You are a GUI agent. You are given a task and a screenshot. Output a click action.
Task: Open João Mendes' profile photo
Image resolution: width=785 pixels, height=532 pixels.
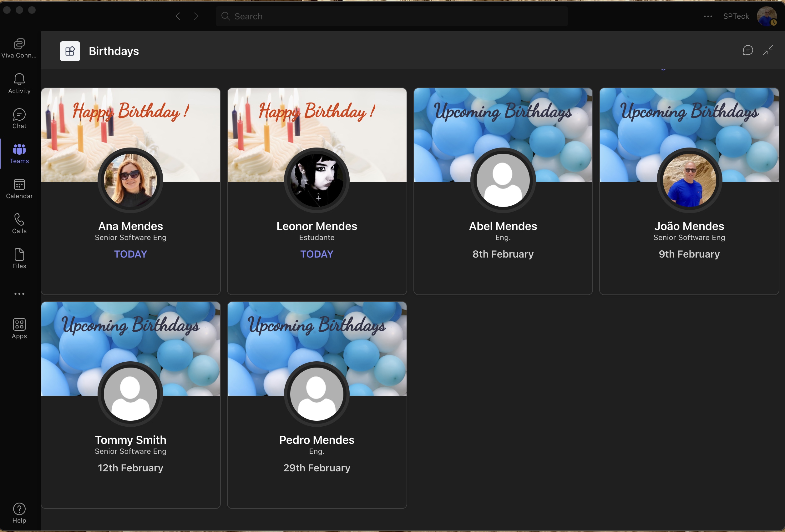point(689,180)
